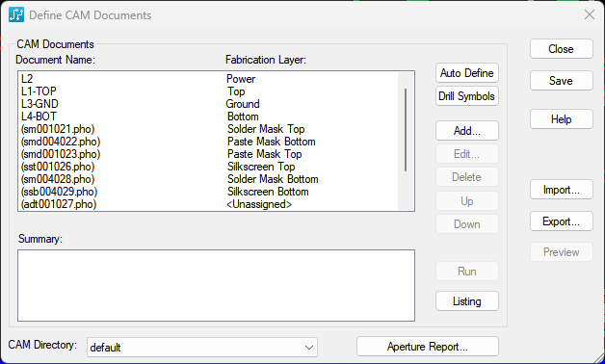
Task: Click the Save button
Action: (561, 81)
